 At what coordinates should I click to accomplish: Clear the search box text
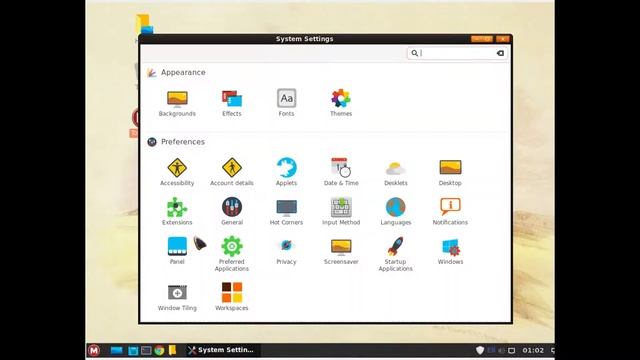click(500, 53)
